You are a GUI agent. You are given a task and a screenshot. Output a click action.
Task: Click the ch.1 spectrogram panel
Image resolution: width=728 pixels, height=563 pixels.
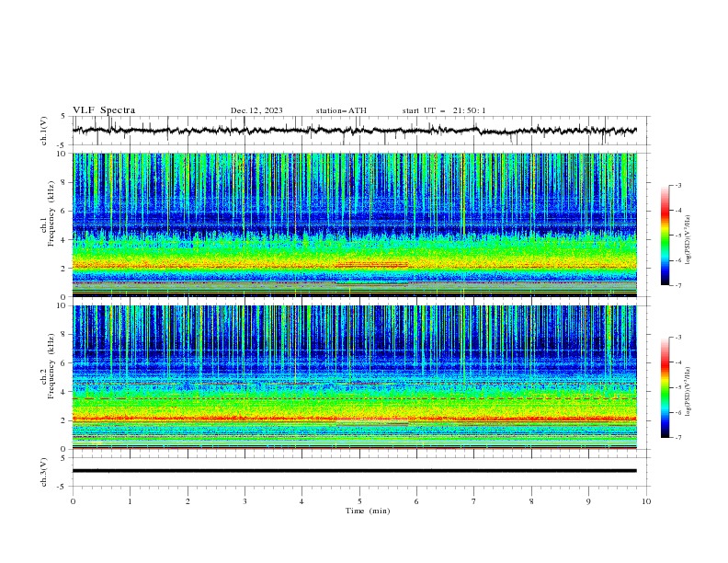pyautogui.click(x=355, y=224)
